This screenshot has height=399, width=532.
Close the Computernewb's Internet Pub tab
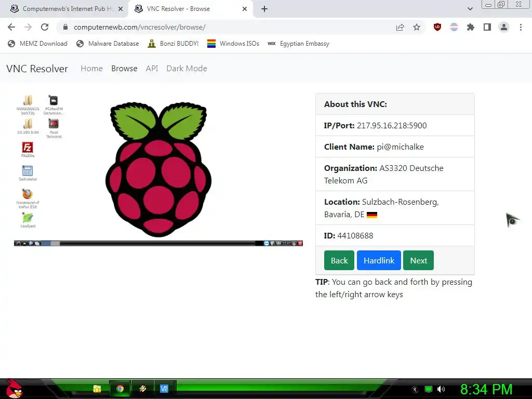121,9
